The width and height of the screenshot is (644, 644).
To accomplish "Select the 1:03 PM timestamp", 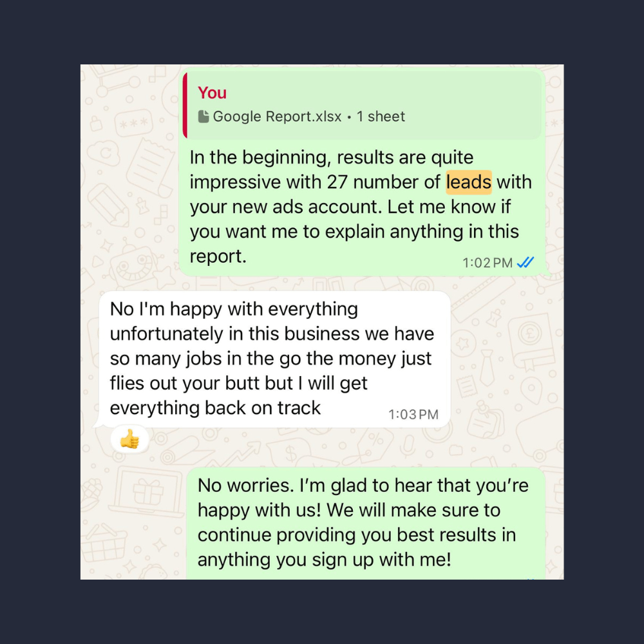I will 413,414.
